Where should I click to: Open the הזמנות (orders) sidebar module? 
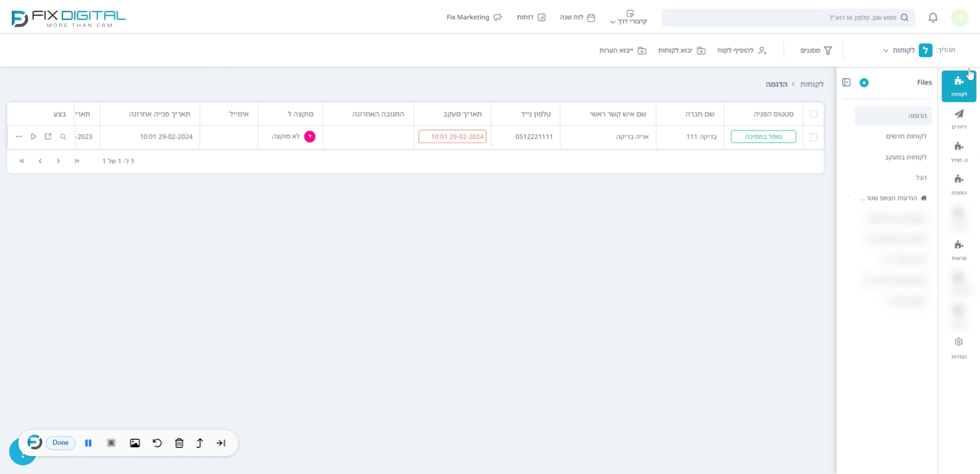click(959, 184)
